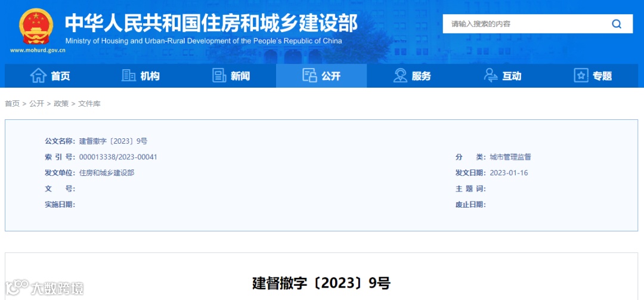Click the www.mohurd.gov.cn site address
The width and height of the screenshot is (644, 300).
(x=38, y=50)
